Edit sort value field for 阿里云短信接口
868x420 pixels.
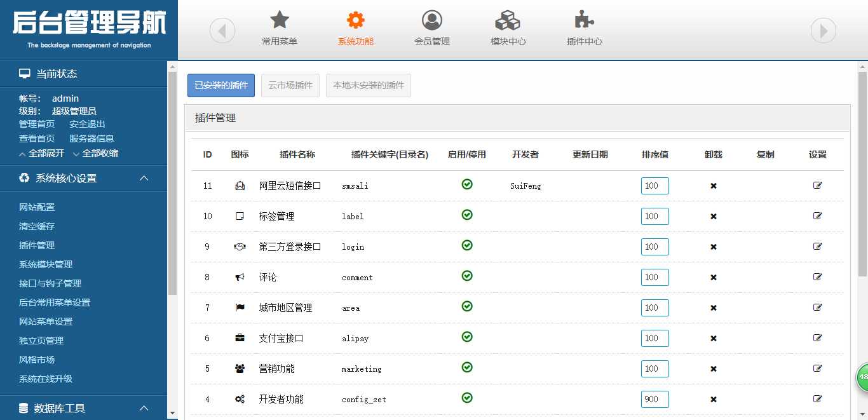655,186
